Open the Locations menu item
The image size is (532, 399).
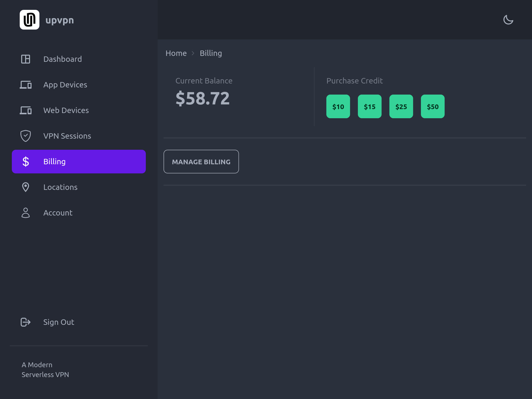click(x=60, y=187)
